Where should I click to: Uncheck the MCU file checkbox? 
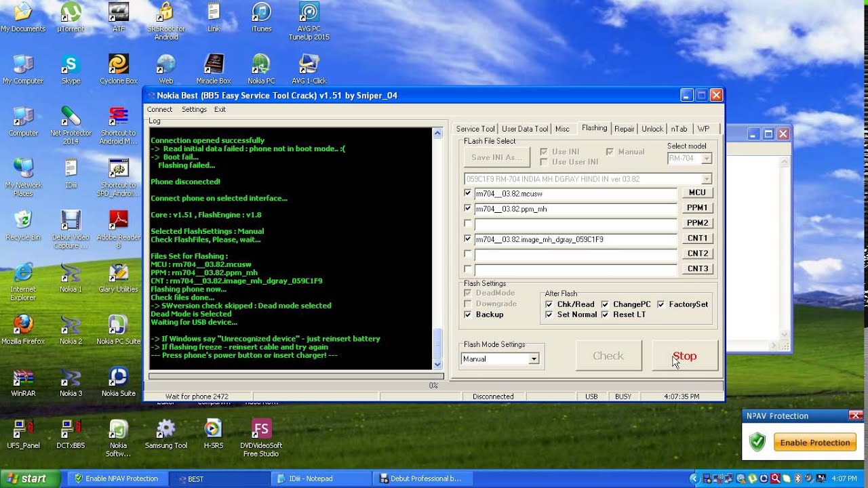tap(468, 193)
